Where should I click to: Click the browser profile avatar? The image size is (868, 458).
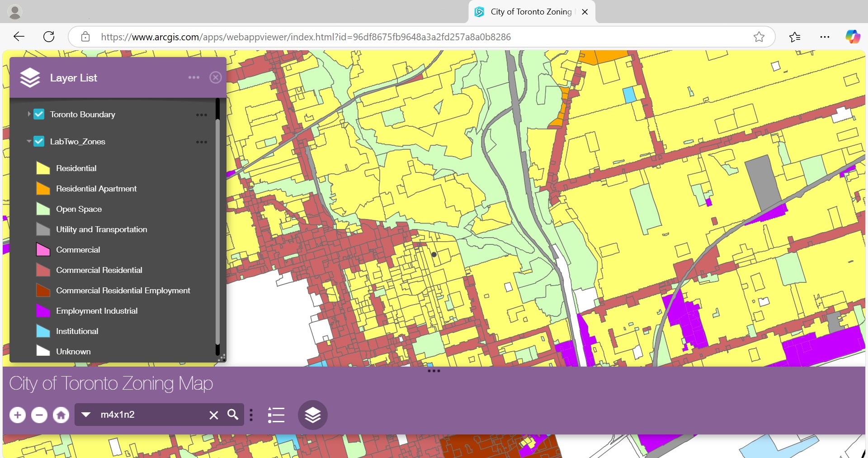(x=15, y=12)
